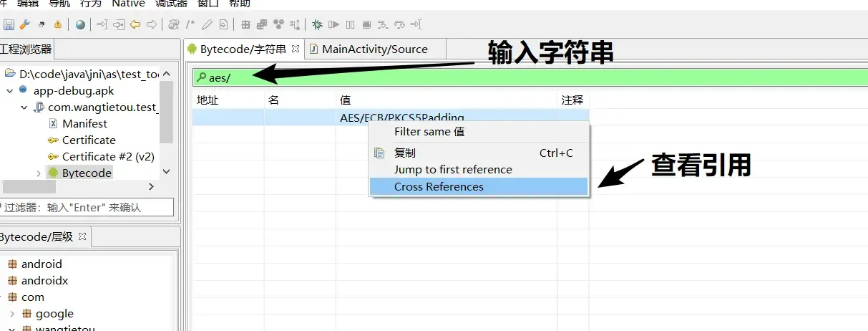Click the 过滤器 filter input box
Image resolution: width=868 pixels, height=331 pixels.
87,207
